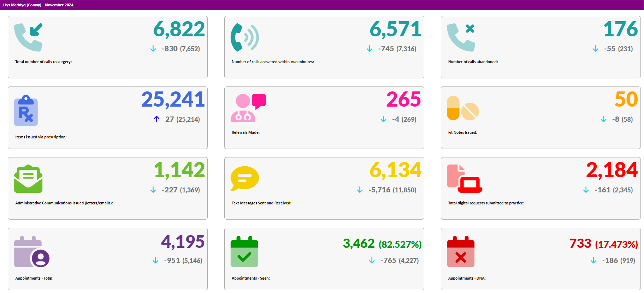The width and height of the screenshot is (644, 293).
Task: Click the previous value (919) DNA appointments
Action: 628,261
